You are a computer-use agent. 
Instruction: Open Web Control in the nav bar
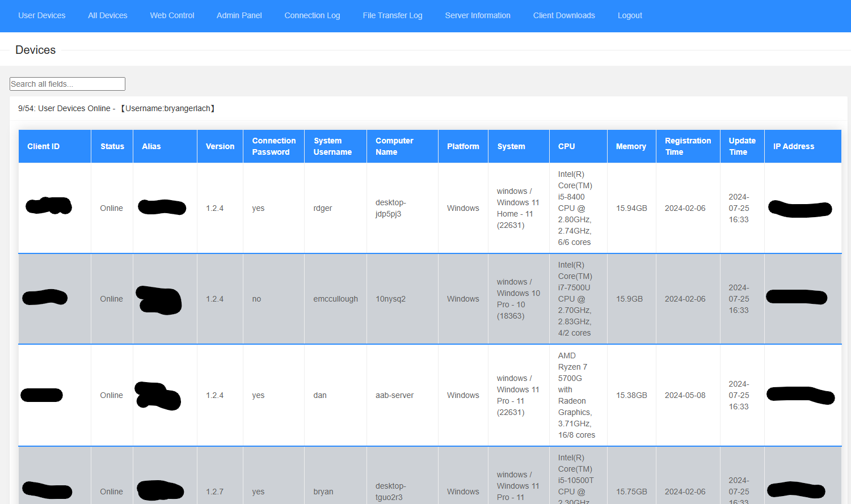172,15
